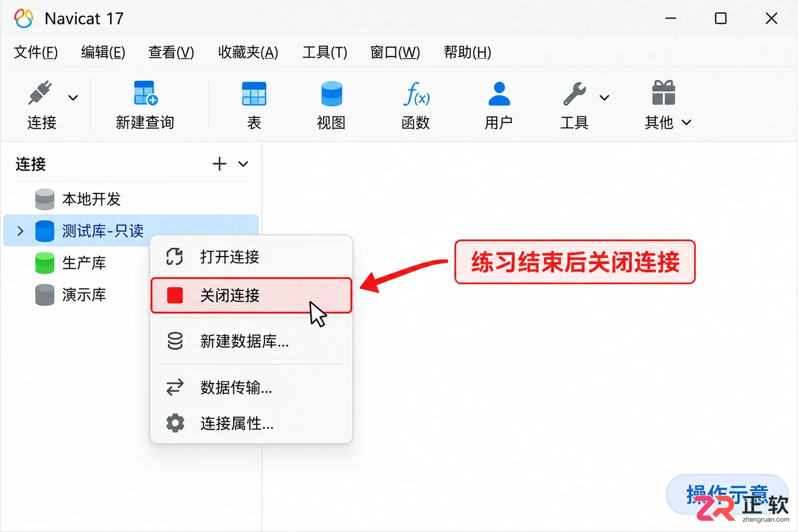This screenshot has height=532, width=798.
Task: Open the 用户 user icon
Action: pos(499,94)
